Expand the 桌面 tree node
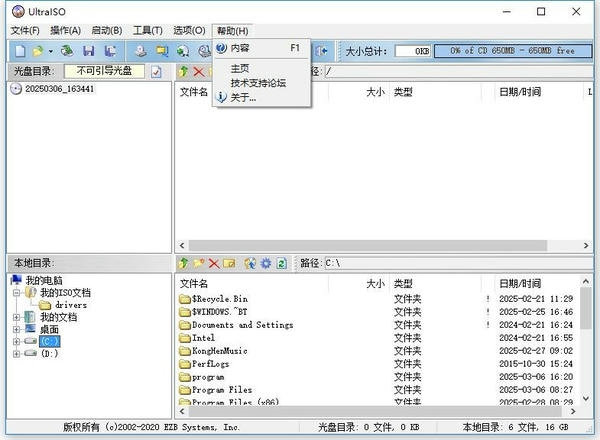Image resolution: width=600 pixels, height=440 pixels. [x=16, y=329]
